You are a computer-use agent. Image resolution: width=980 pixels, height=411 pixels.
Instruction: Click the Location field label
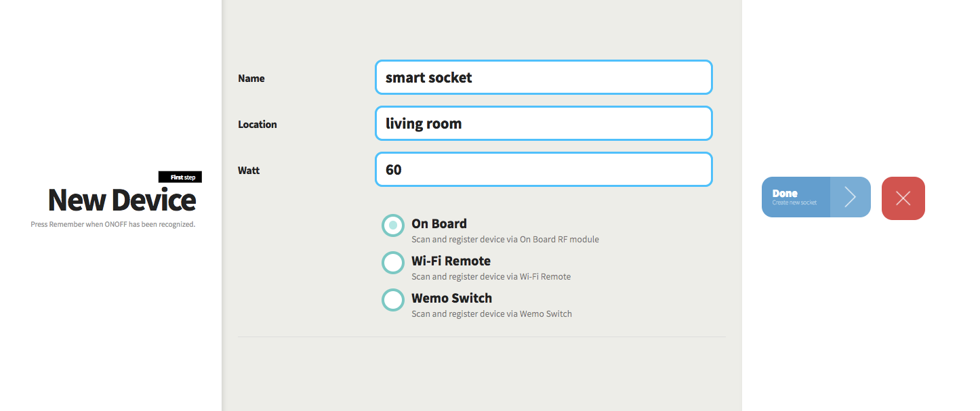[258, 125]
